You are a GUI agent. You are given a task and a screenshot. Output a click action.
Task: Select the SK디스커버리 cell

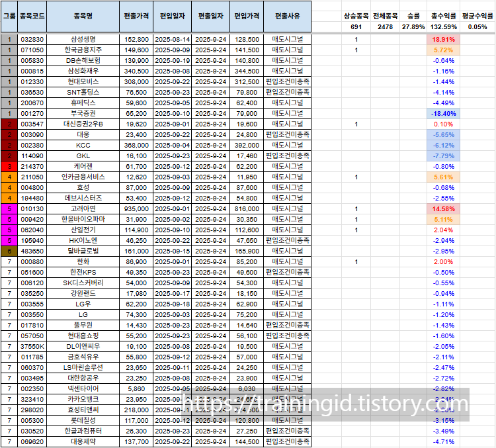[x=83, y=283]
